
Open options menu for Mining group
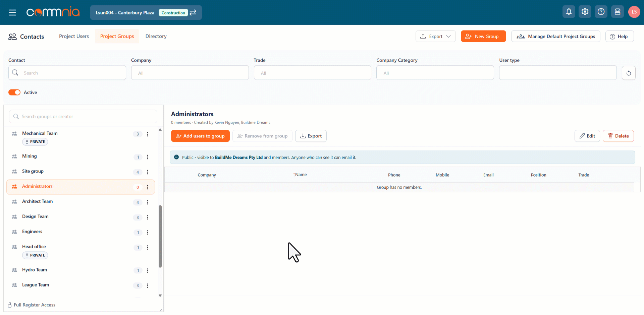pos(148,157)
